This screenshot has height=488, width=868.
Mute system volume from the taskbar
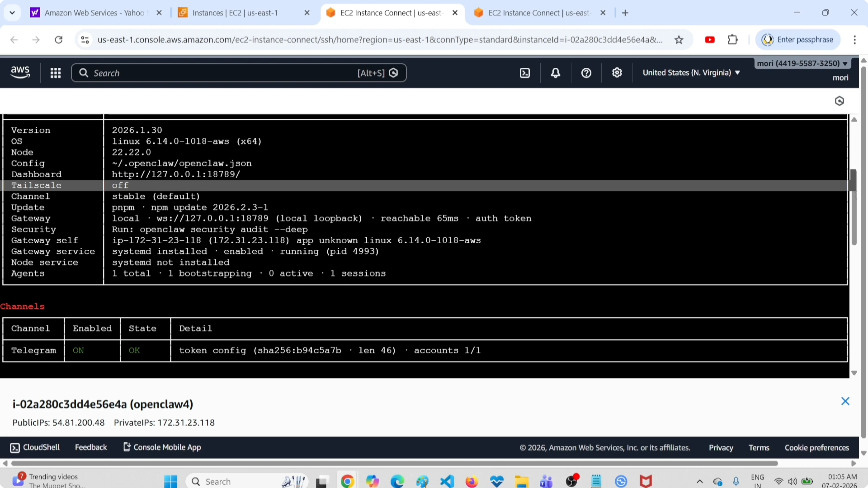click(x=793, y=481)
